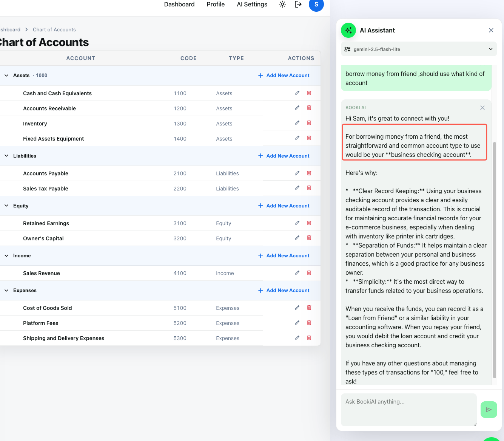
Task: Delete the Platform Fees account
Action: coord(309,322)
